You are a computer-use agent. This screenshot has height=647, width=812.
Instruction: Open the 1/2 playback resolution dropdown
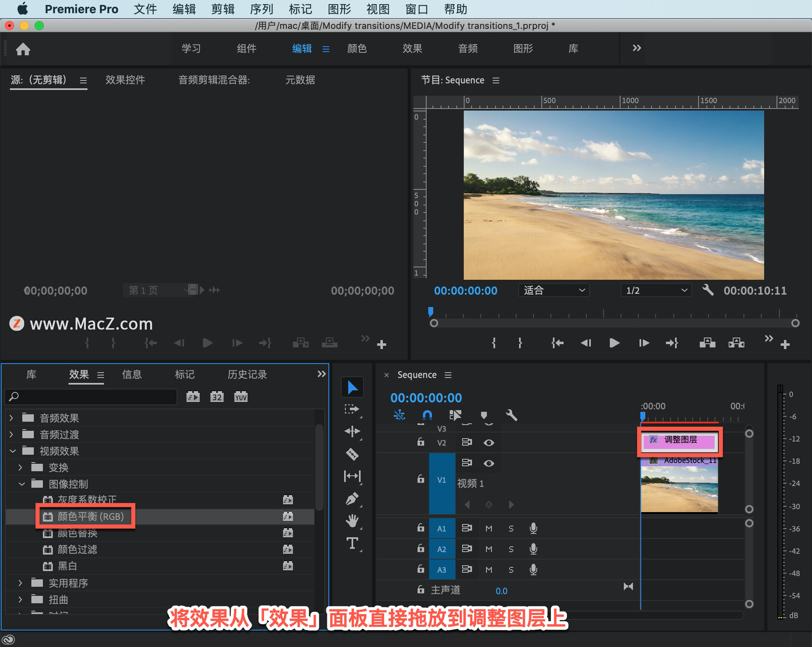656,290
